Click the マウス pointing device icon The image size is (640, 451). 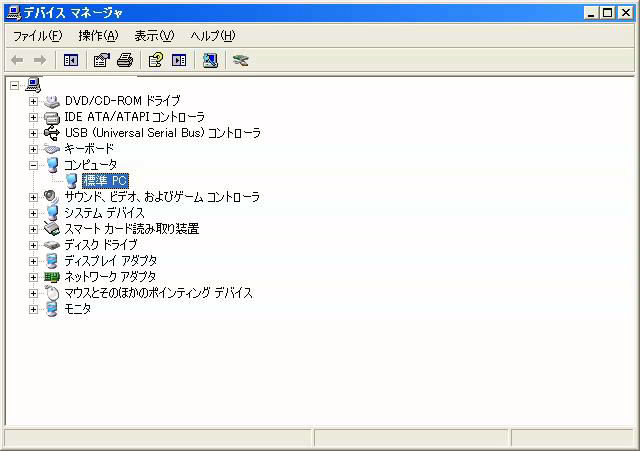[x=52, y=293]
